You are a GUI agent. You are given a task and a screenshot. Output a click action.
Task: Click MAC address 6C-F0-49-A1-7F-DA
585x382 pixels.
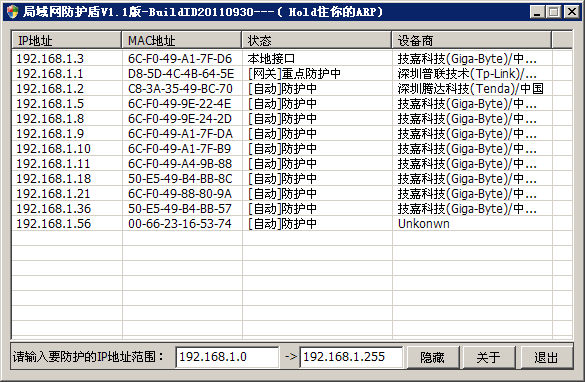click(180, 134)
